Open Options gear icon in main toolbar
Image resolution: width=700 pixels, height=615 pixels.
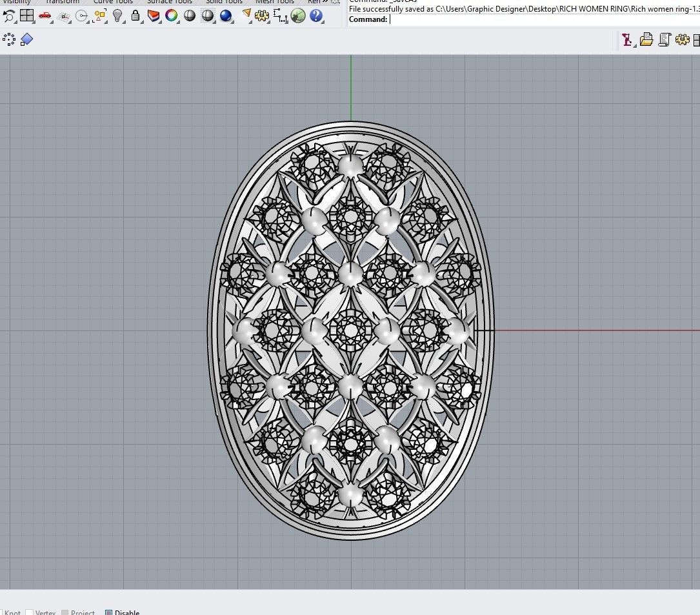[x=261, y=16]
